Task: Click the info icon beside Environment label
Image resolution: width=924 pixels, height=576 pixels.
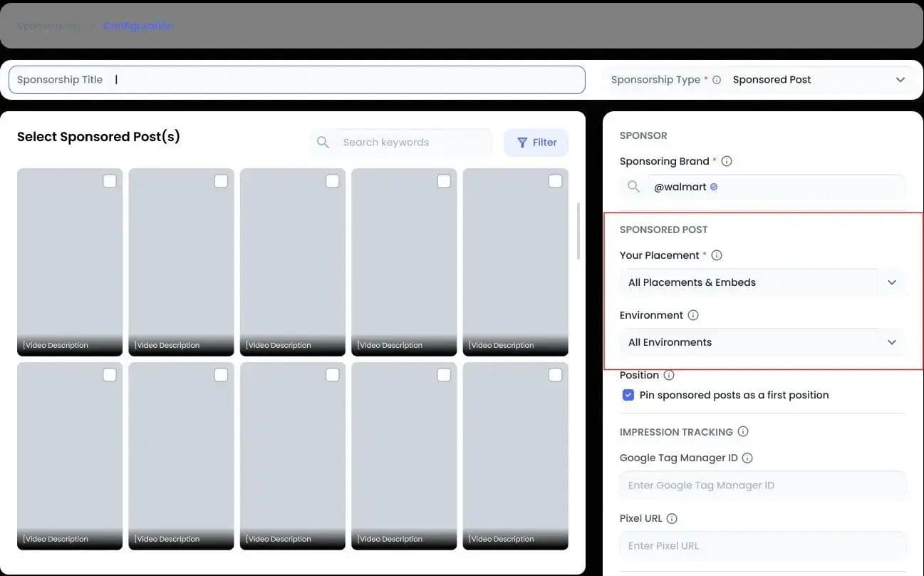Action: 693,315
